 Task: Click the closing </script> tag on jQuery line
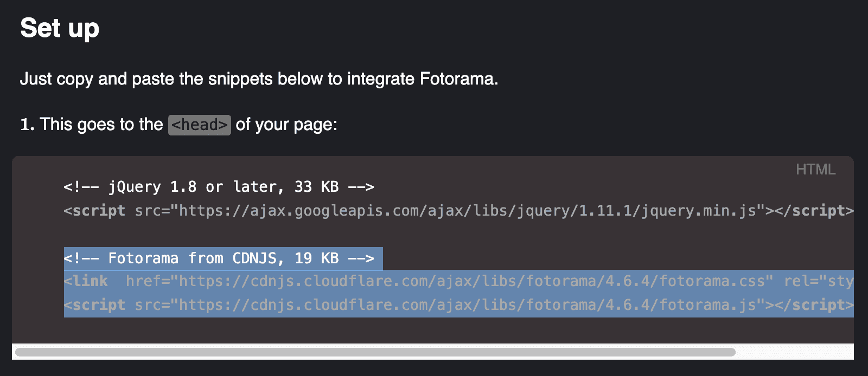pyautogui.click(x=814, y=210)
